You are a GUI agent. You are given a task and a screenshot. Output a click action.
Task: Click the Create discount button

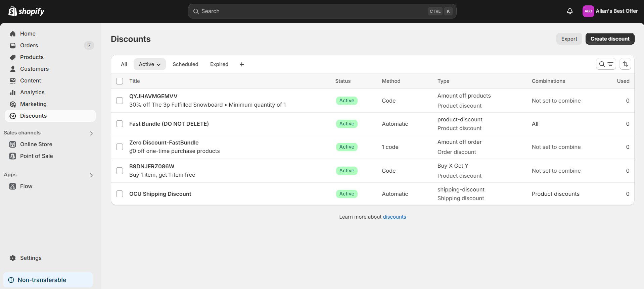point(609,39)
